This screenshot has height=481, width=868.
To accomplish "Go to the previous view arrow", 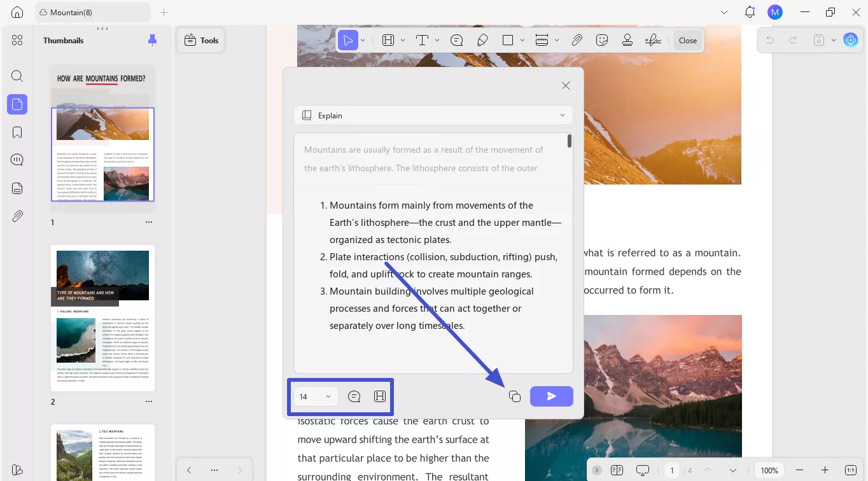I will [189, 470].
